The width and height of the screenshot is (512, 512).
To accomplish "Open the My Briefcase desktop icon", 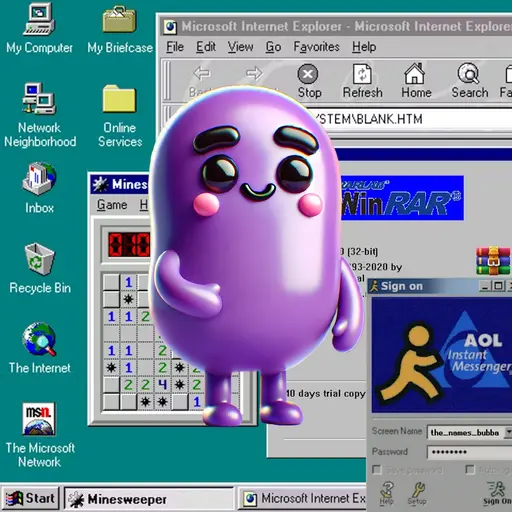I will [x=120, y=29].
